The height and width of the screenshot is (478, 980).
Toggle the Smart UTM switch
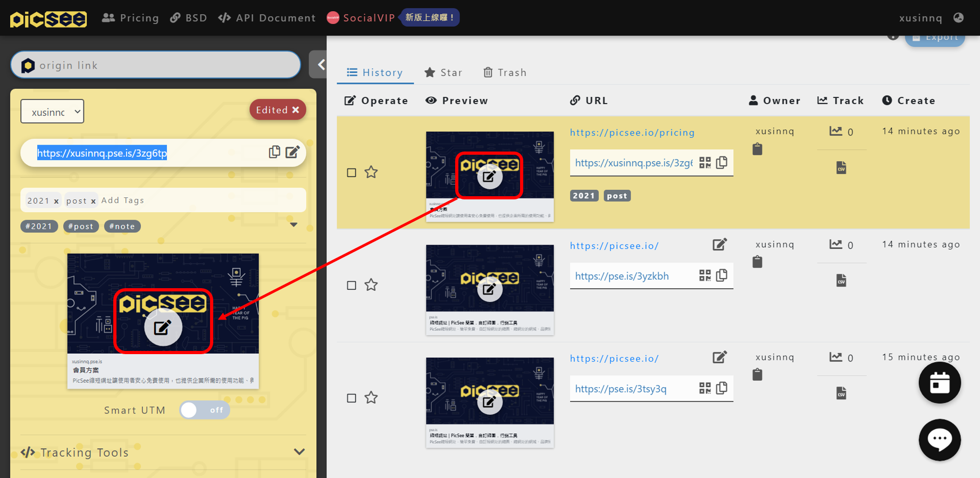(204, 410)
